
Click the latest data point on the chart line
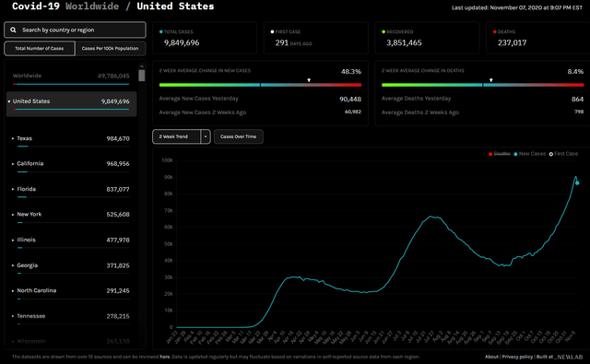coord(577,183)
